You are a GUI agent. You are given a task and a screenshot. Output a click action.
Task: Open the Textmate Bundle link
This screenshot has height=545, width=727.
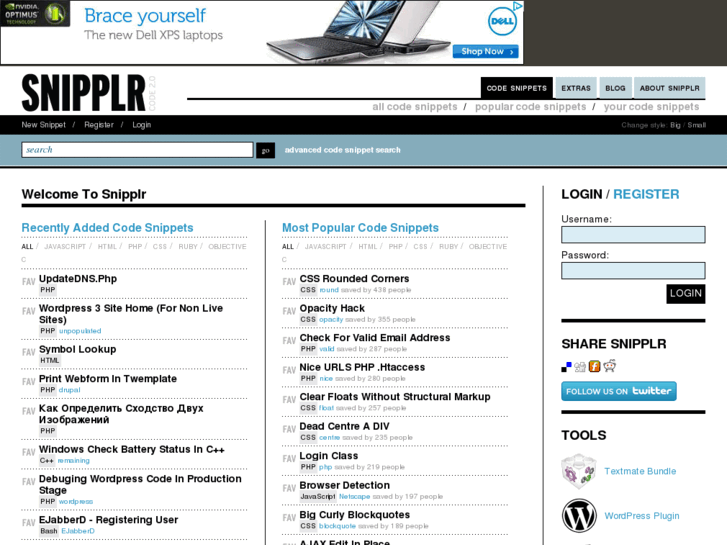640,471
